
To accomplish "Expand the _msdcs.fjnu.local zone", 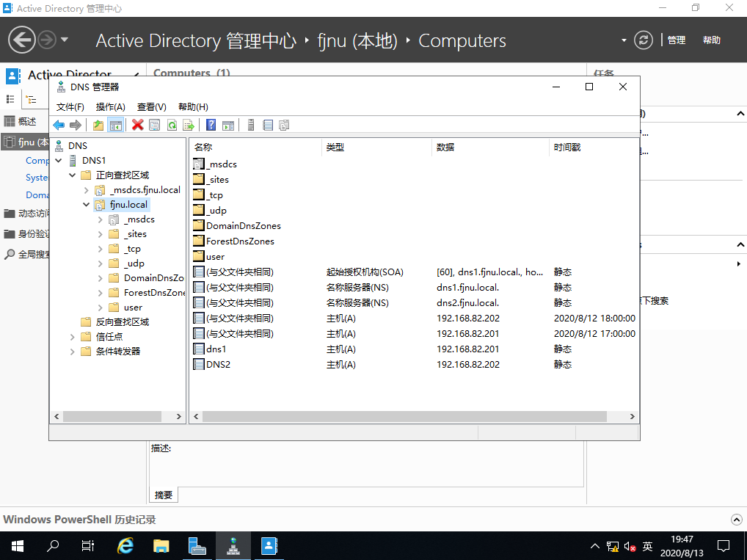I will click(x=87, y=190).
